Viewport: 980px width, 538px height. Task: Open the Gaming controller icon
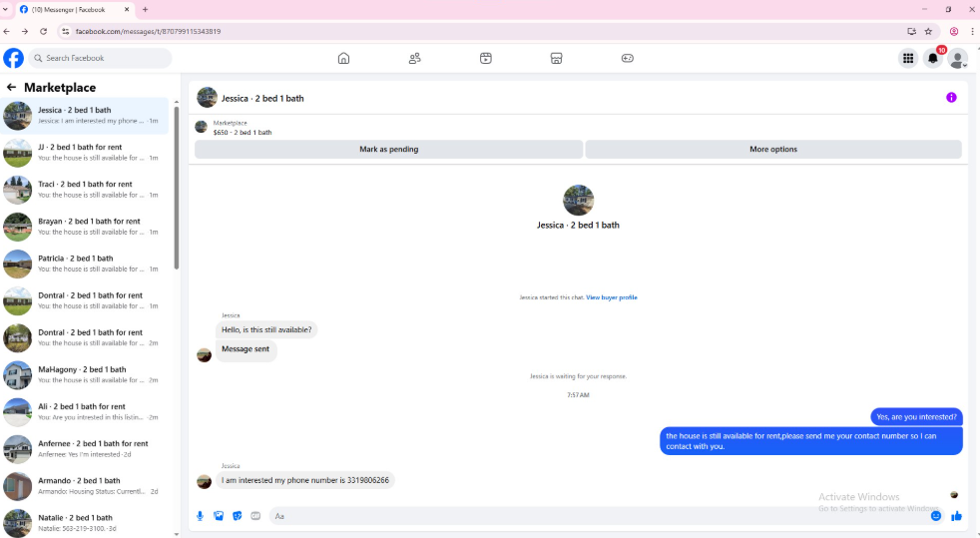point(628,58)
